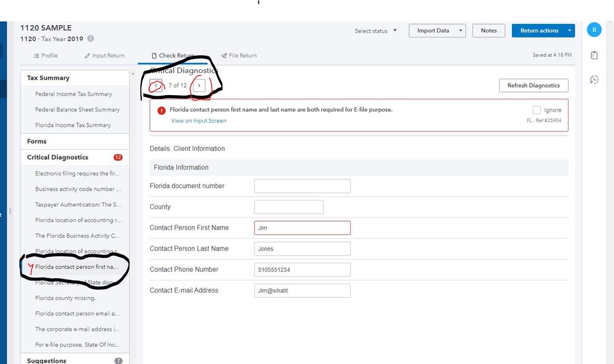The width and height of the screenshot is (614, 364).
Task: Switch to the File Return tab
Action: [x=238, y=55]
